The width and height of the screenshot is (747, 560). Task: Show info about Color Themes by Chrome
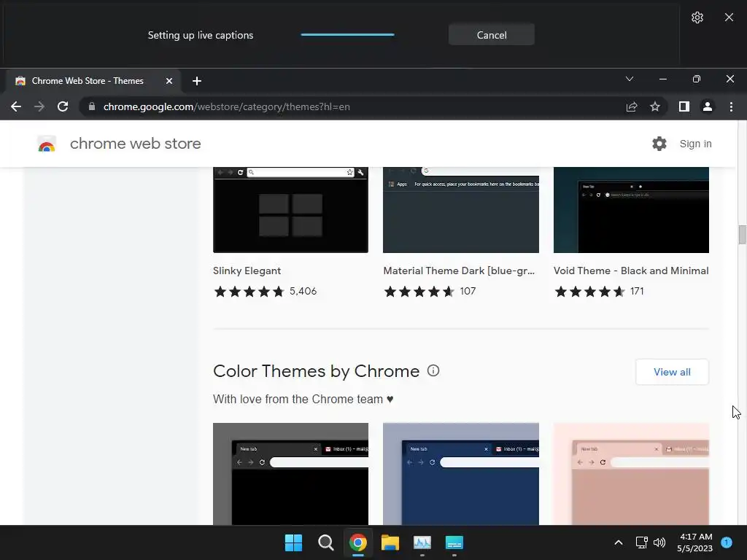click(433, 370)
